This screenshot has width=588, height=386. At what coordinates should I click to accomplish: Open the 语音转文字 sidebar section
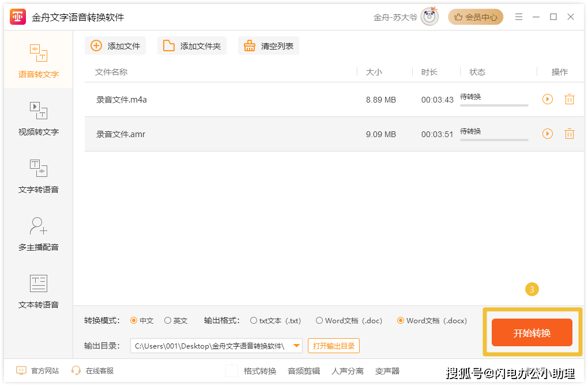point(38,60)
